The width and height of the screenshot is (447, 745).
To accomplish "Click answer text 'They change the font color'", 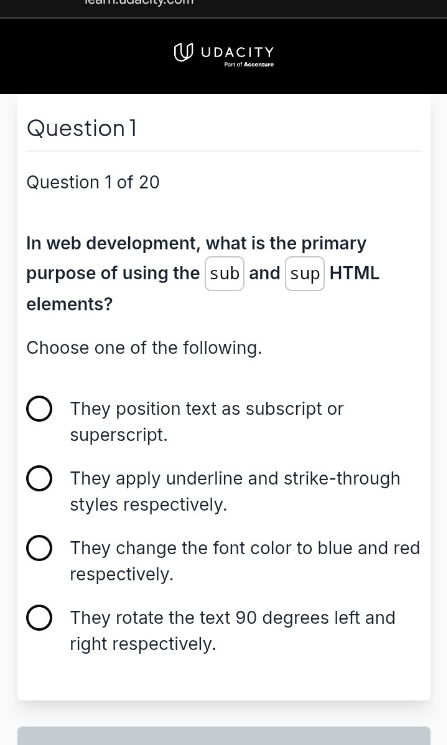I will [x=245, y=561].
